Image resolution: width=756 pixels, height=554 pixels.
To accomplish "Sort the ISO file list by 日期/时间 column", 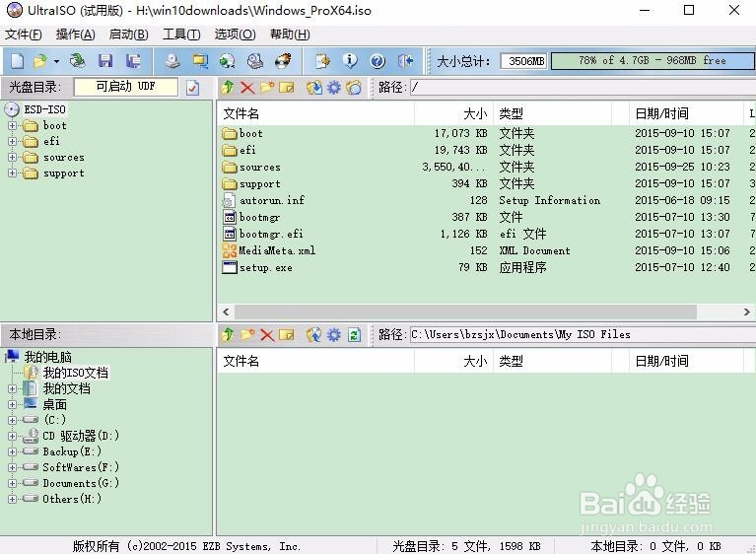I will (x=686, y=113).
